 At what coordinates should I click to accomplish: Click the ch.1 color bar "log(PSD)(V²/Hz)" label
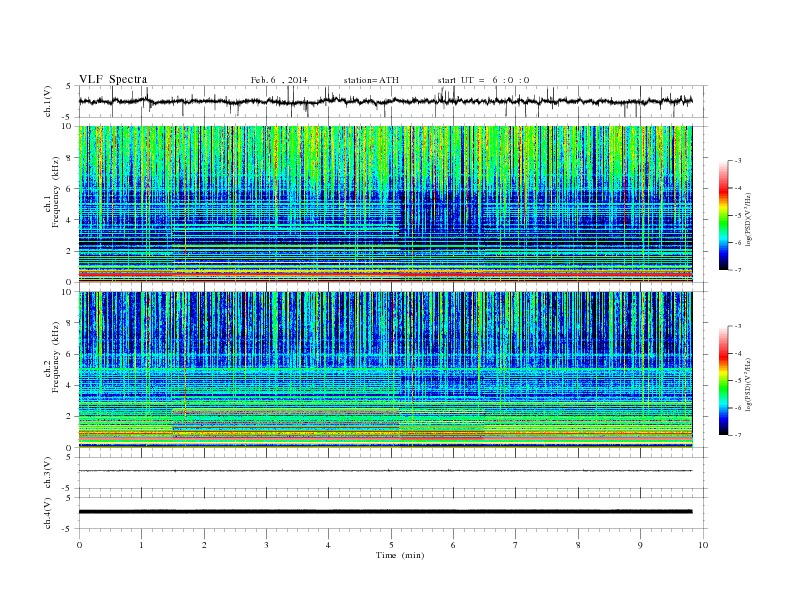click(x=749, y=220)
